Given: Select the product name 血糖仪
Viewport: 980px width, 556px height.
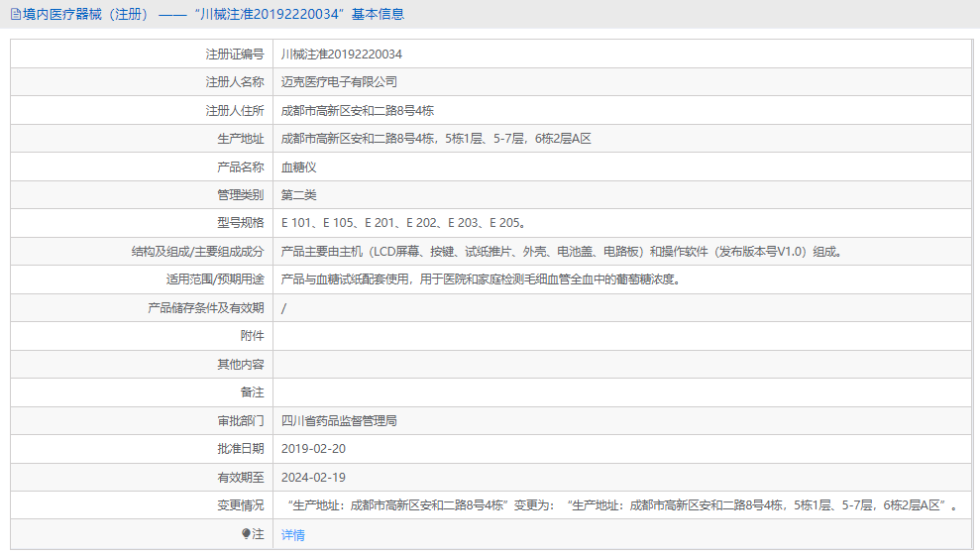Looking at the screenshot, I should (x=298, y=167).
